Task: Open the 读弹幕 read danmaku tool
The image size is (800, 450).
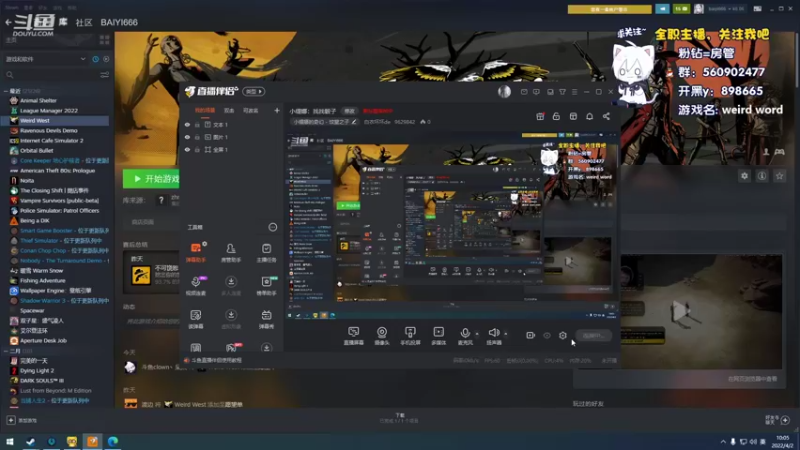Action: point(196,319)
